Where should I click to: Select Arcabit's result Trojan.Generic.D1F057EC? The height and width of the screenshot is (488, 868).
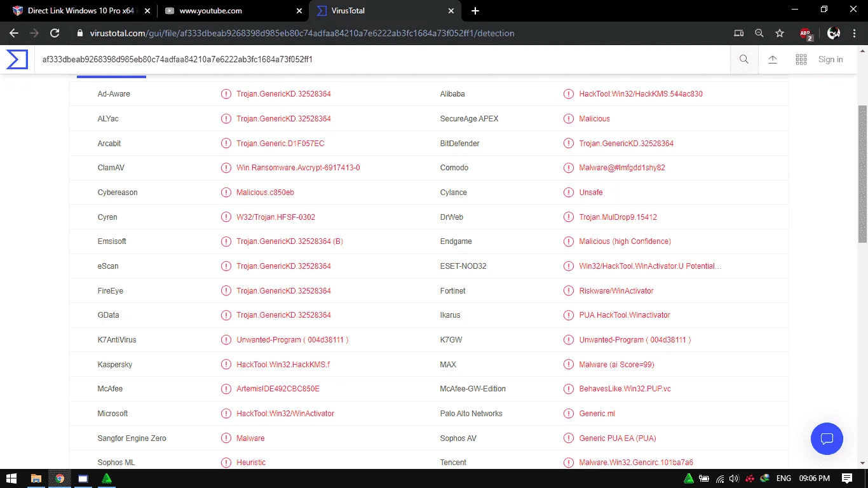280,144
